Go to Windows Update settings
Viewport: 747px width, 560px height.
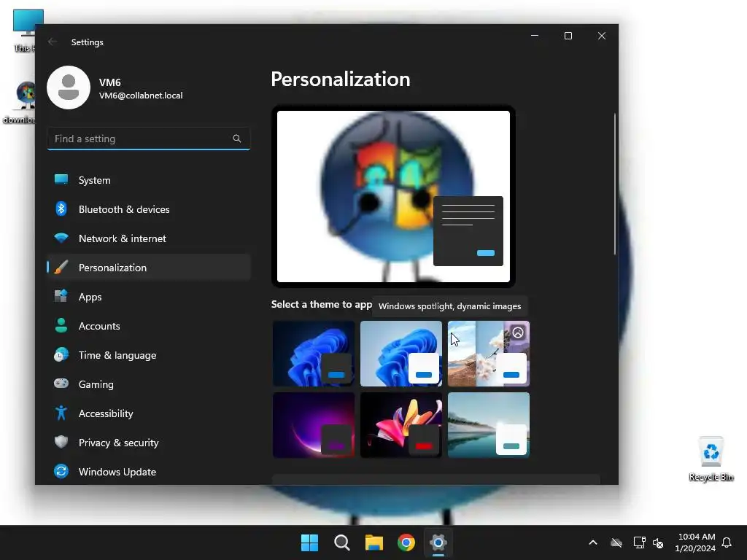[149, 472]
